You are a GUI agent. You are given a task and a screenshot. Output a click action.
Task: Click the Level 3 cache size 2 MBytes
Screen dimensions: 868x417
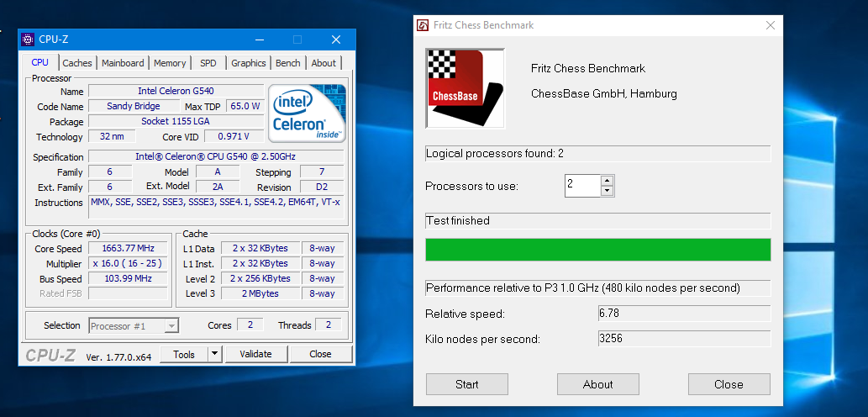260,293
